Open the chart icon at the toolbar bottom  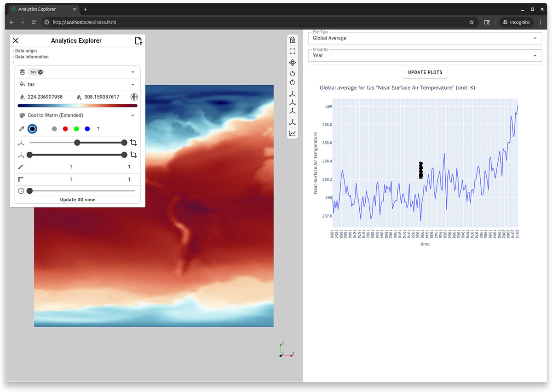[292, 133]
